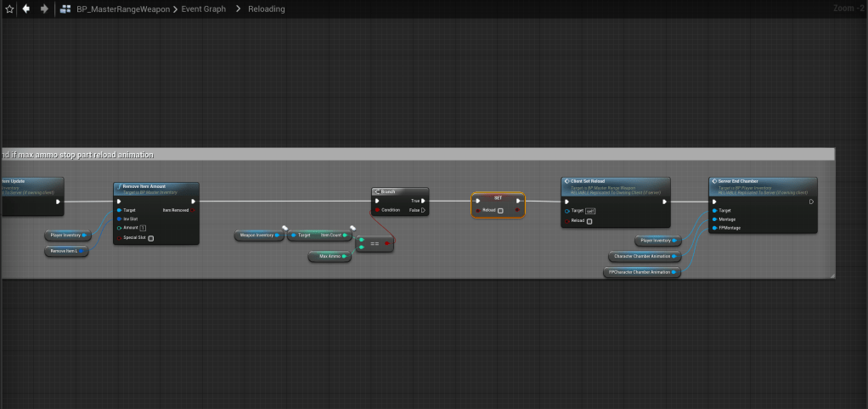
Task: Navigate forward with the right arrow
Action: coord(44,9)
